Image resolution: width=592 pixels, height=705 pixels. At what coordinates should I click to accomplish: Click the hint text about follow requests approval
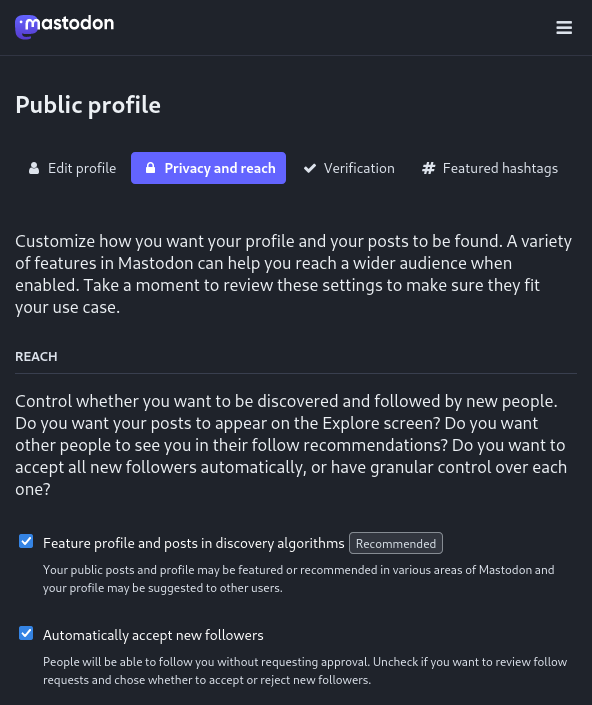pyautogui.click(x=305, y=671)
